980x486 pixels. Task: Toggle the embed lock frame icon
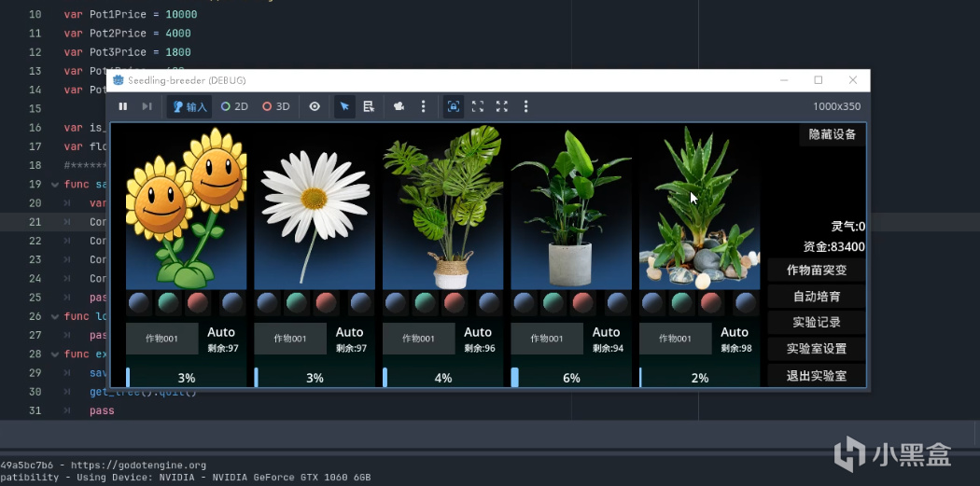pos(454,107)
